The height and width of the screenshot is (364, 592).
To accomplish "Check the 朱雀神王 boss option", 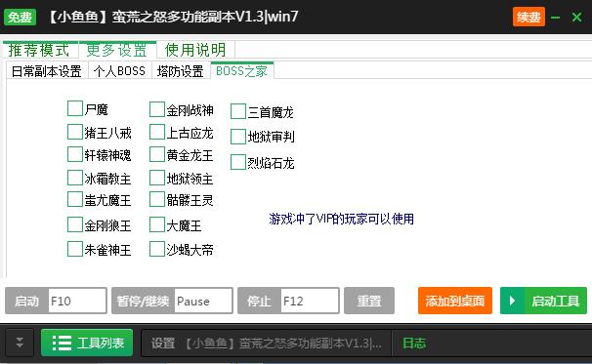I will [75, 249].
